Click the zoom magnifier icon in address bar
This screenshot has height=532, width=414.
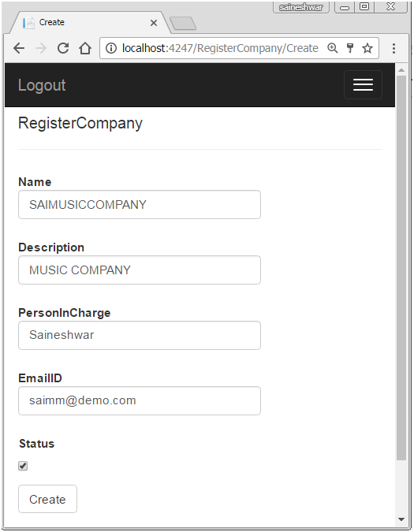click(x=332, y=48)
